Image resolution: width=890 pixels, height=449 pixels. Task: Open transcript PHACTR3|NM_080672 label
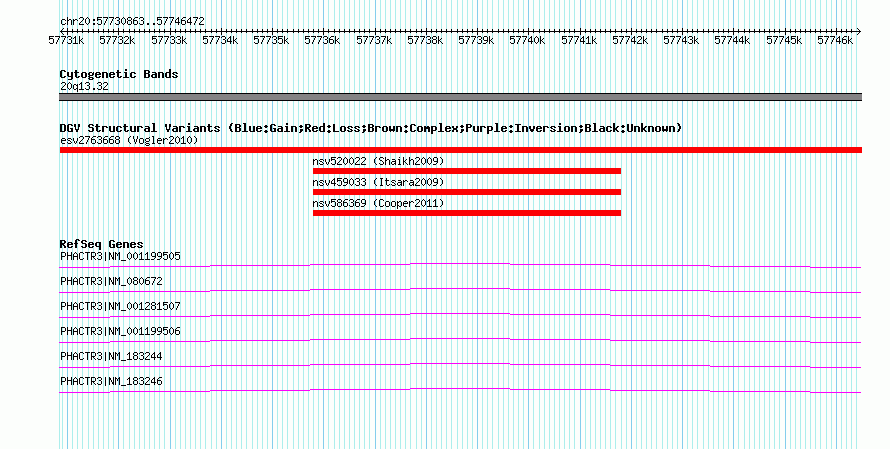111,282
